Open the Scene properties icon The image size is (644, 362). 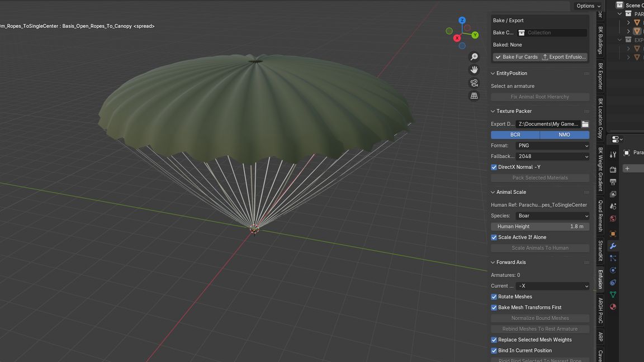point(613,206)
